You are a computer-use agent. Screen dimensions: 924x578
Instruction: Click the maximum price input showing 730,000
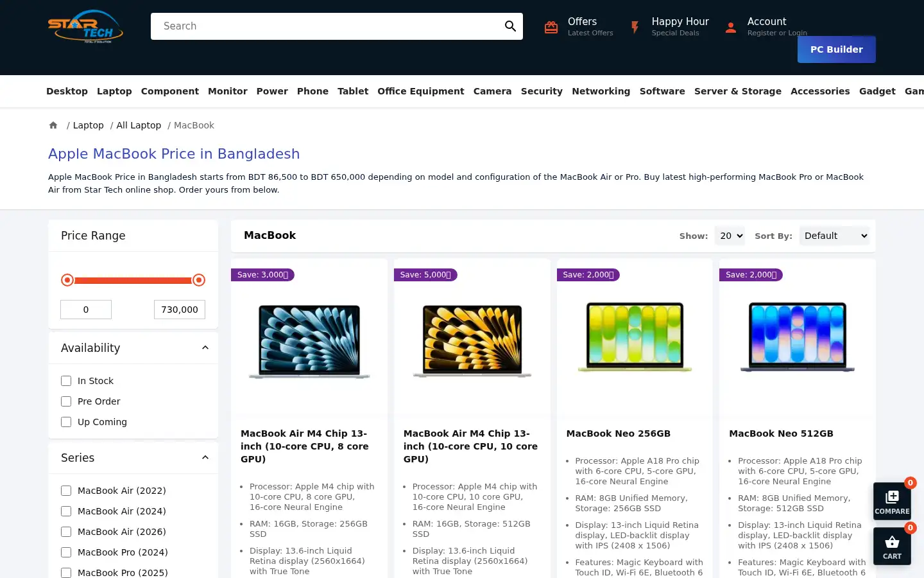pos(180,310)
